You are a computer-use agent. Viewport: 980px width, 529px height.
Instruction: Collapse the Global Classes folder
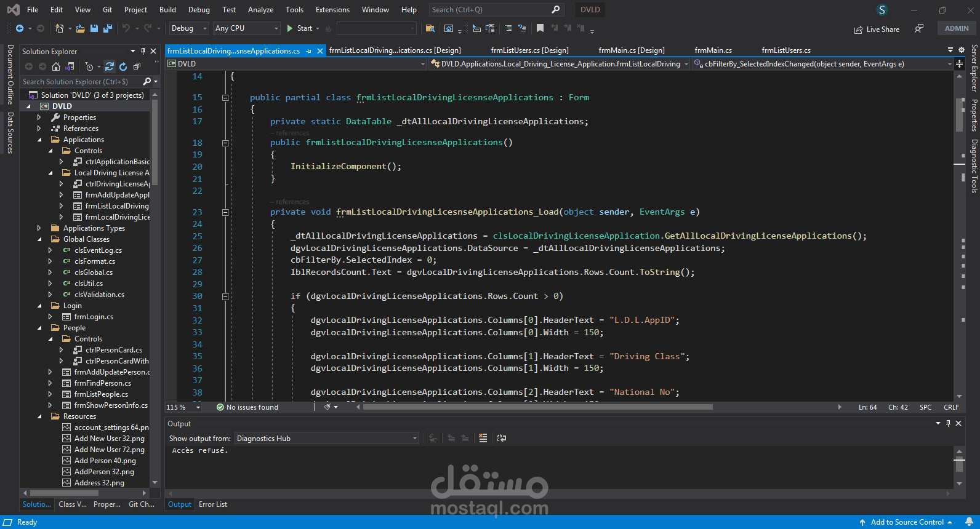click(x=39, y=239)
